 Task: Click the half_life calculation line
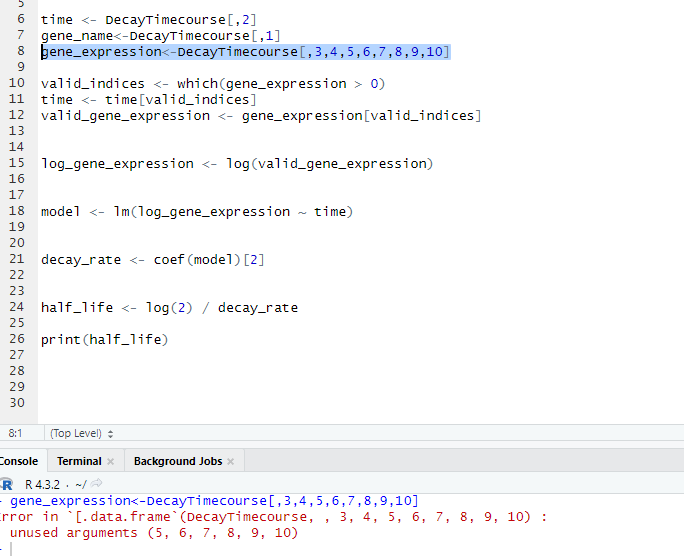pyautogui.click(x=169, y=308)
